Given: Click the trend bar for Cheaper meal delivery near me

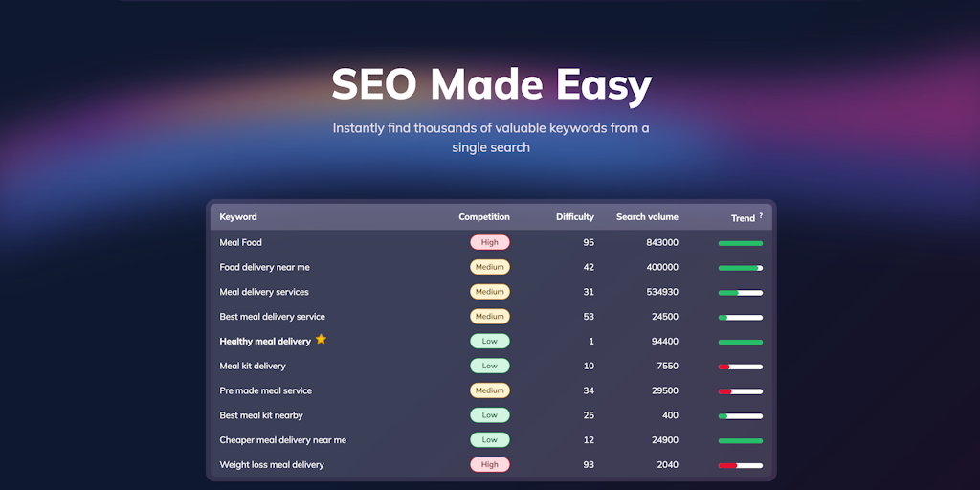Looking at the screenshot, I should [741, 440].
